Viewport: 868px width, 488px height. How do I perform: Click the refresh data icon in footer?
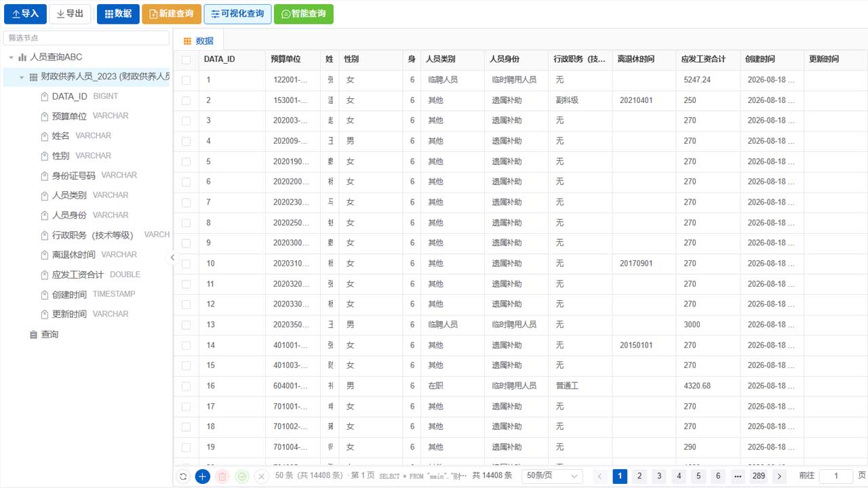(x=183, y=476)
